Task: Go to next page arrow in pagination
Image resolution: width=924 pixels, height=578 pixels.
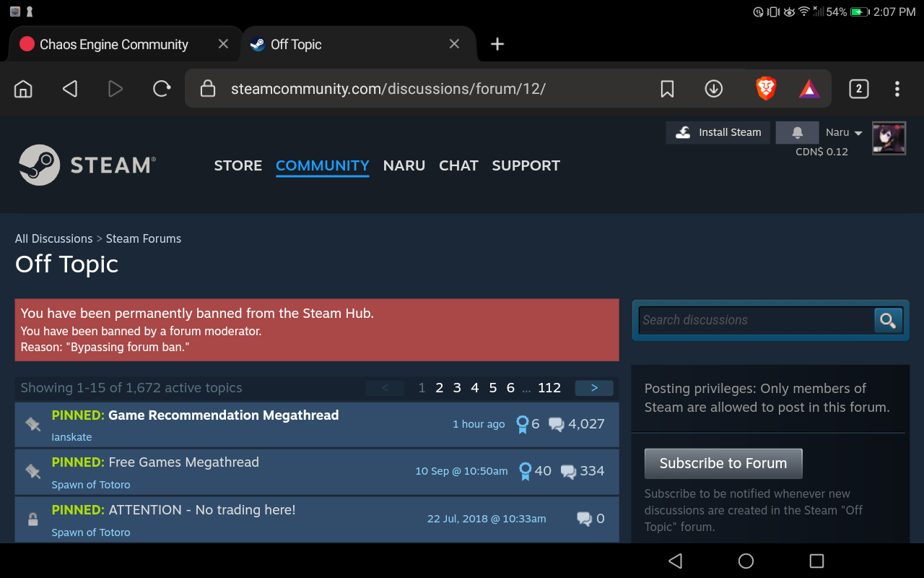Action: pos(594,388)
